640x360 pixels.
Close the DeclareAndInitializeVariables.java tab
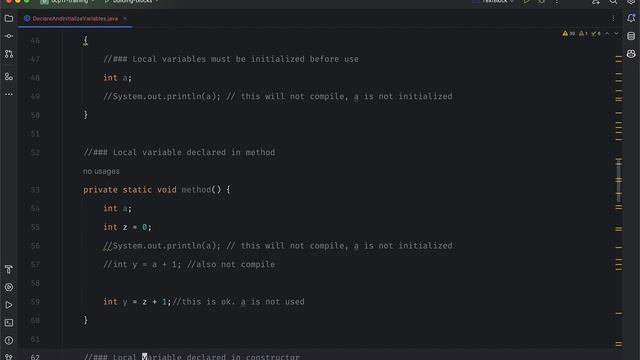click(125, 19)
